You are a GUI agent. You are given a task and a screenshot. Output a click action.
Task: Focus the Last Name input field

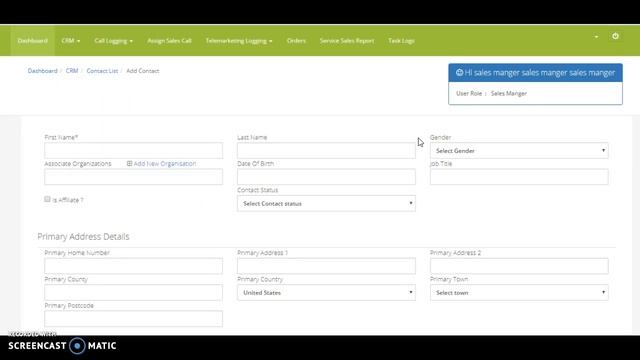coord(326,151)
